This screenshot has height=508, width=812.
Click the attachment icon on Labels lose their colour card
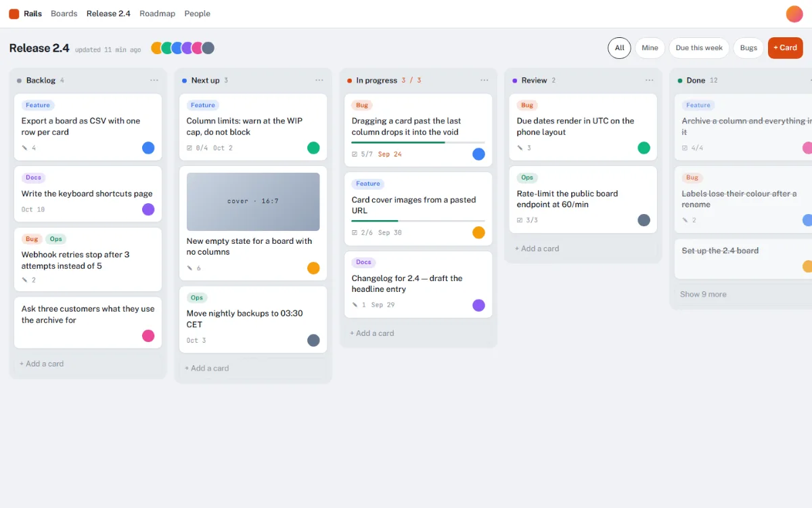coord(685,220)
